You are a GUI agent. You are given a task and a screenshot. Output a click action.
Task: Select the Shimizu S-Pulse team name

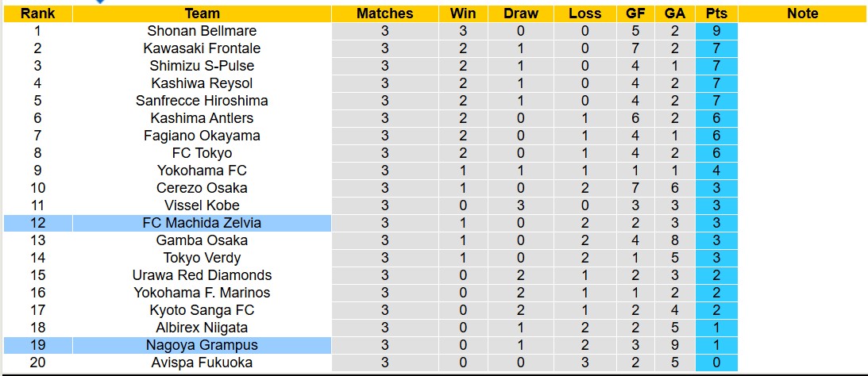(x=202, y=66)
